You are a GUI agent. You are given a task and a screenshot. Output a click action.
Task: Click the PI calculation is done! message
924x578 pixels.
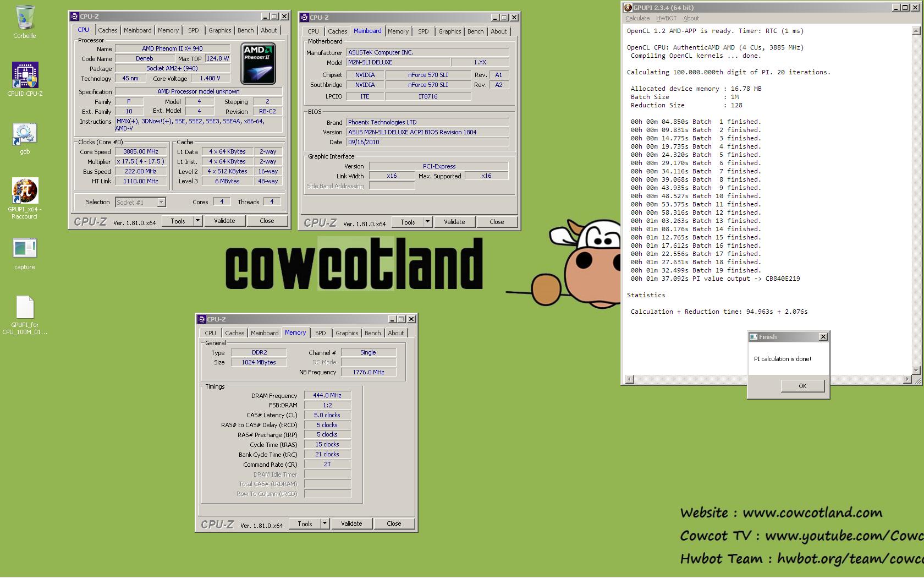782,359
